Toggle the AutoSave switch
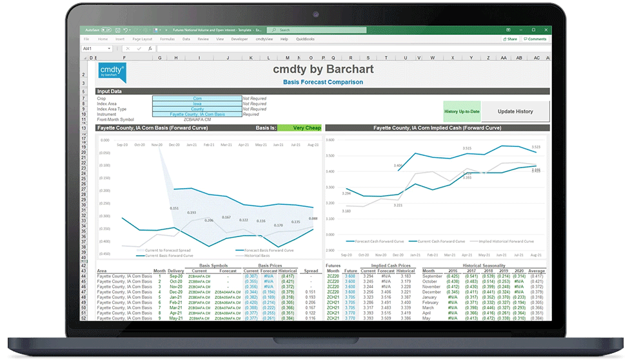This screenshot has height=364, width=632. 106,30
